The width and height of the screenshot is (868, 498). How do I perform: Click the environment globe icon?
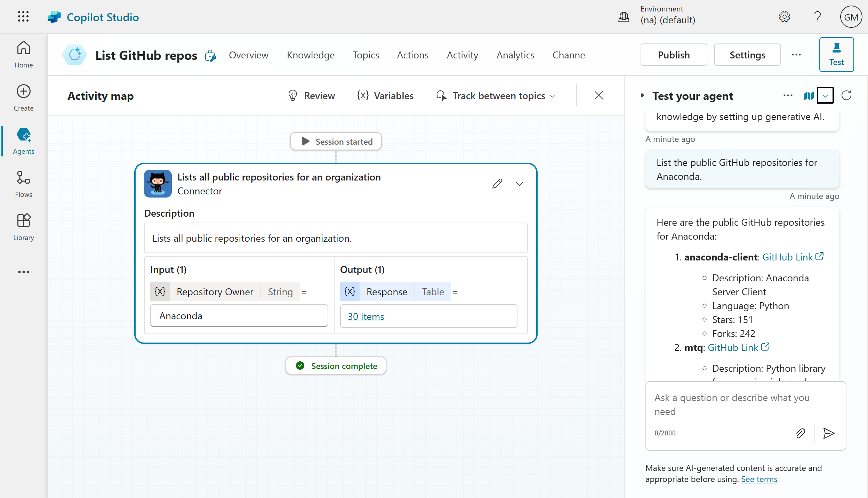tap(624, 17)
